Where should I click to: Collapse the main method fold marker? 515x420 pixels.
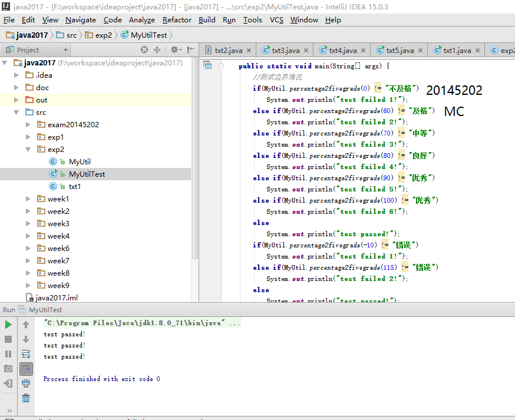222,66
